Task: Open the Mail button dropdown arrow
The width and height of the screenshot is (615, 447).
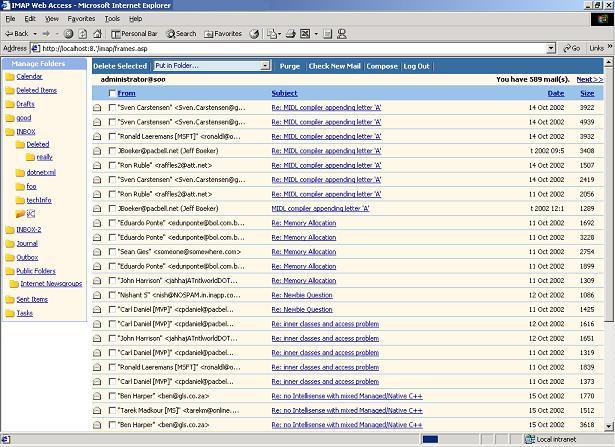Action: coord(279,34)
